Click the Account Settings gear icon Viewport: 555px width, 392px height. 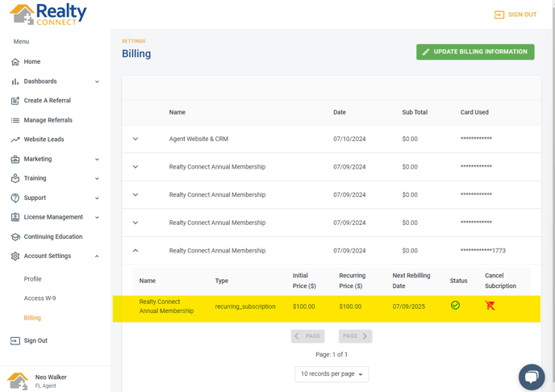pyautogui.click(x=15, y=256)
